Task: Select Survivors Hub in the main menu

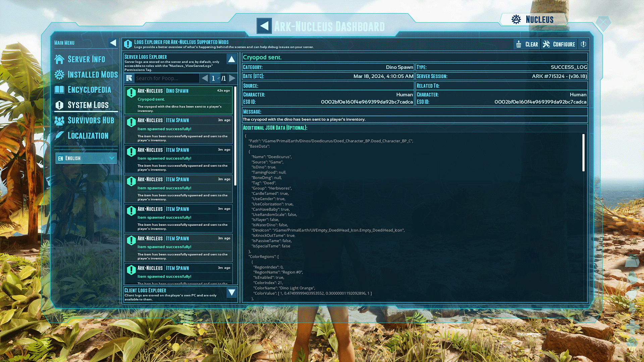Action: (x=91, y=120)
